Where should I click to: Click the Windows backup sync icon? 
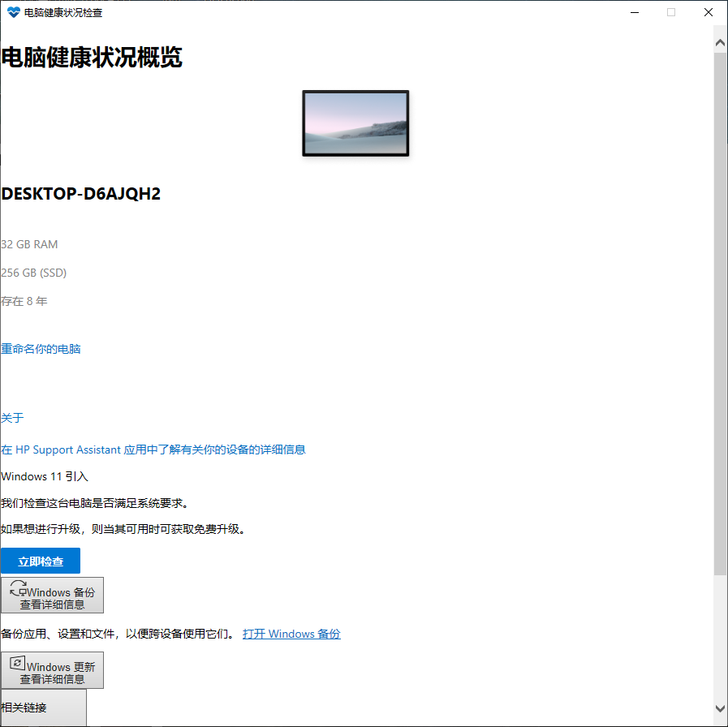(19, 588)
